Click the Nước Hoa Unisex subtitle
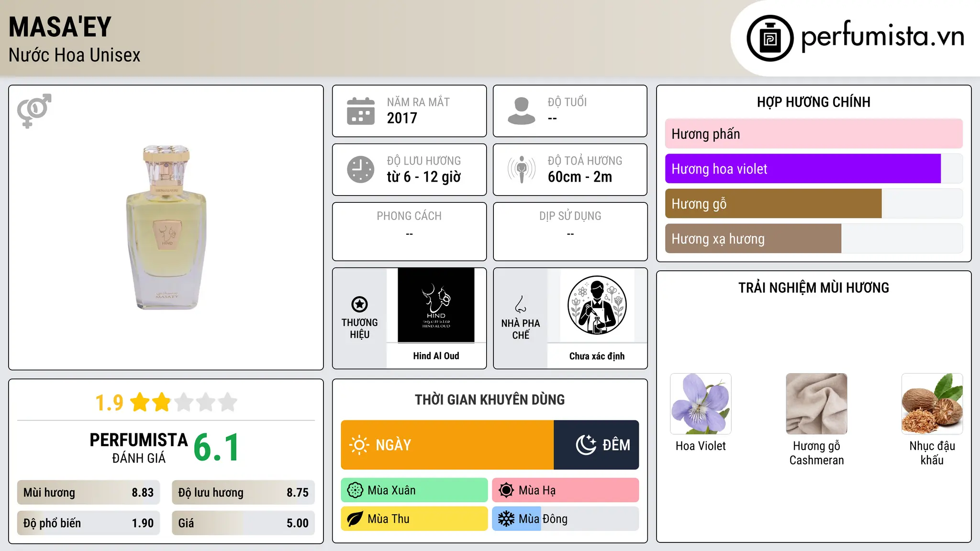This screenshot has height=551, width=980. 75,55
